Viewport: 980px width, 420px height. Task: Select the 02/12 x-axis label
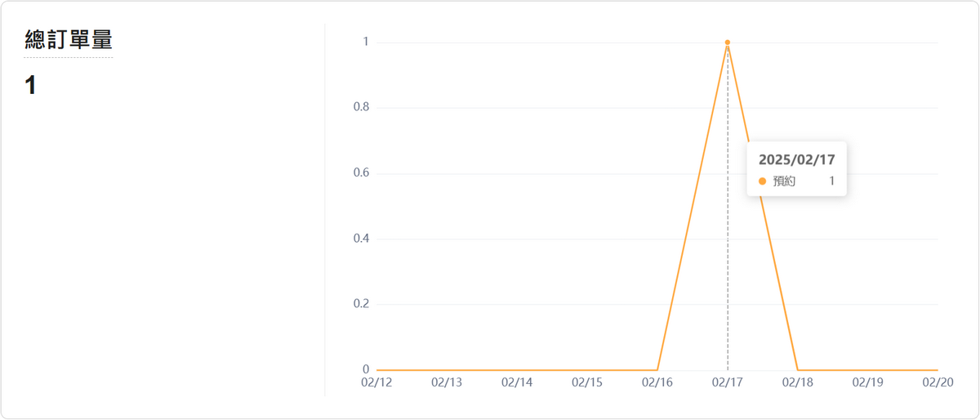(376, 382)
